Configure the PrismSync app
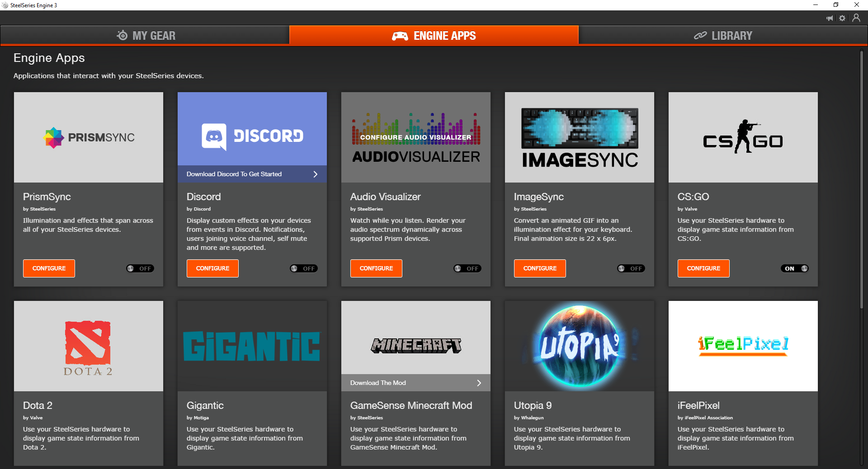Image resolution: width=868 pixels, height=469 pixels. (x=49, y=268)
